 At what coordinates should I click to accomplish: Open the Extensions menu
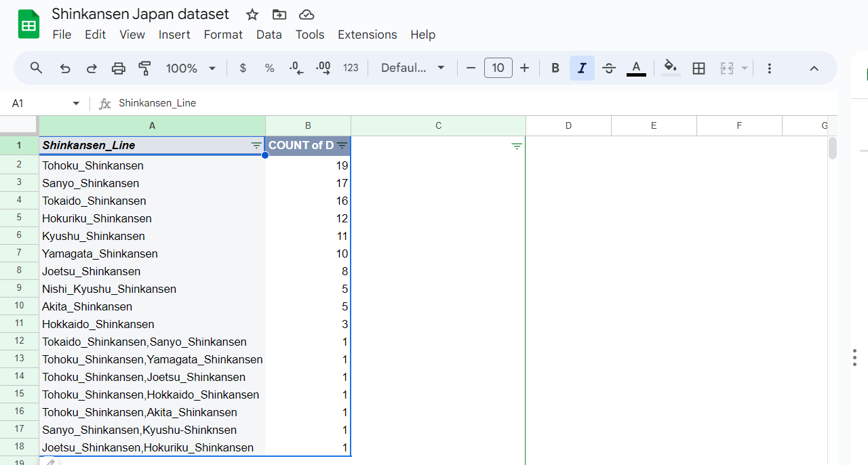tap(367, 35)
